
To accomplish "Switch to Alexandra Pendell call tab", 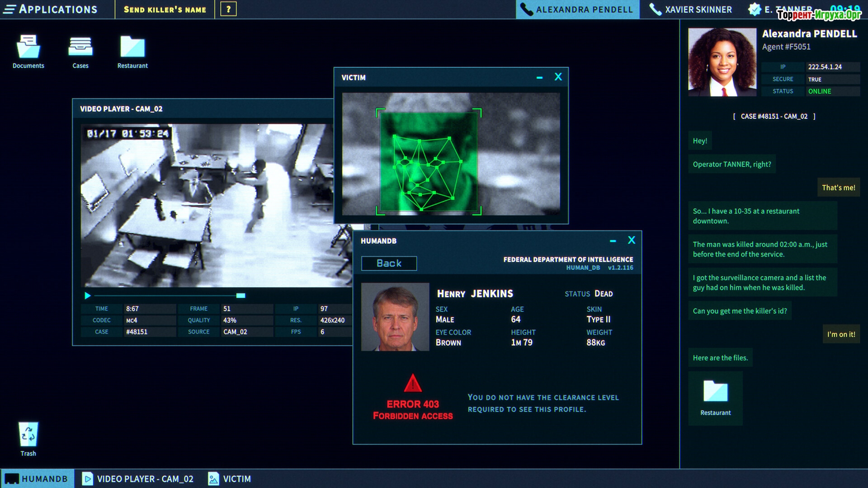I will pyautogui.click(x=577, y=9).
